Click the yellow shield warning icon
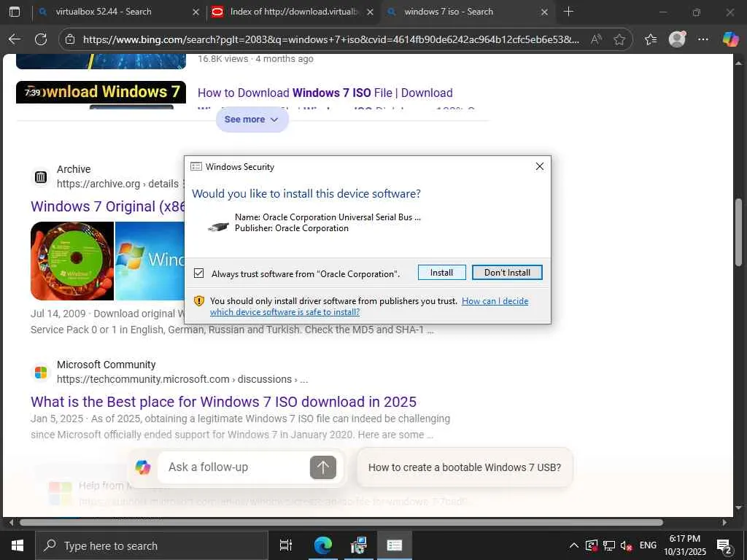Screen dimensions: 747x560 199,301
